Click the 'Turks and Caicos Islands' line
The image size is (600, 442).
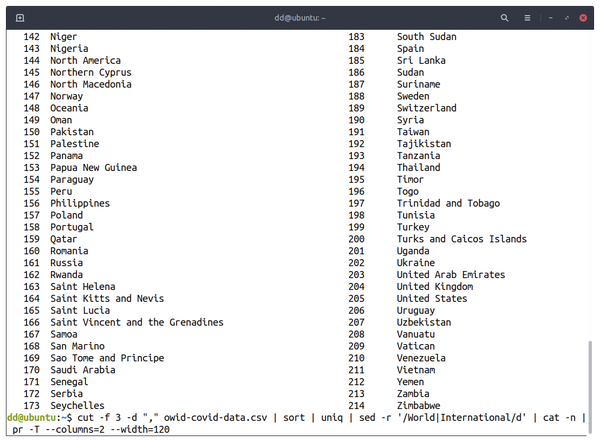461,239
